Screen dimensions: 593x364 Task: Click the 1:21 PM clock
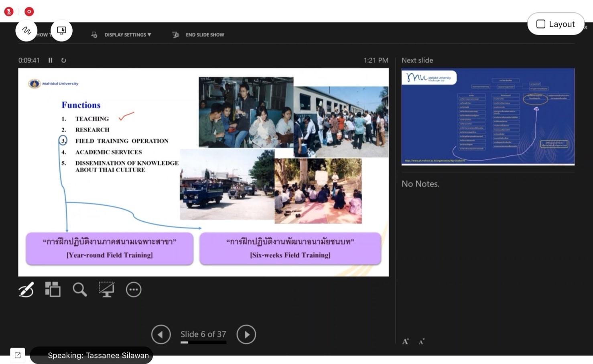pos(376,60)
